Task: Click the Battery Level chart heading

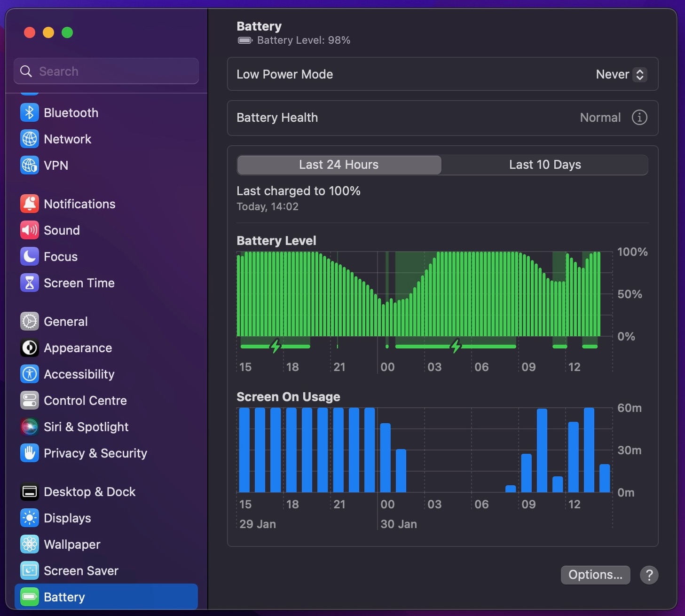Action: pos(276,241)
